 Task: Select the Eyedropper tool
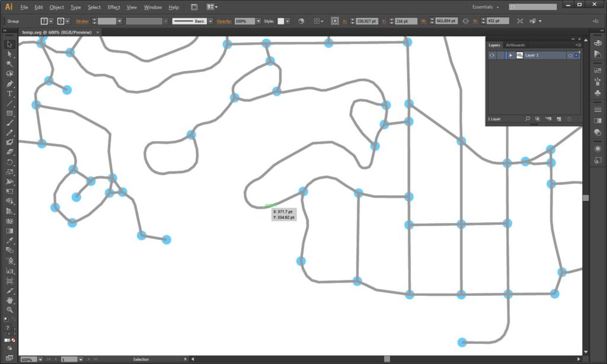coord(9,241)
